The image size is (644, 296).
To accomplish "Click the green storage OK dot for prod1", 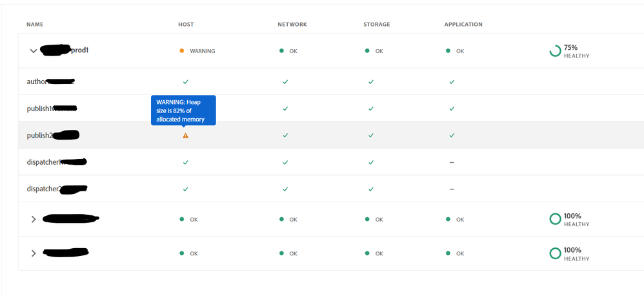I will 367,51.
